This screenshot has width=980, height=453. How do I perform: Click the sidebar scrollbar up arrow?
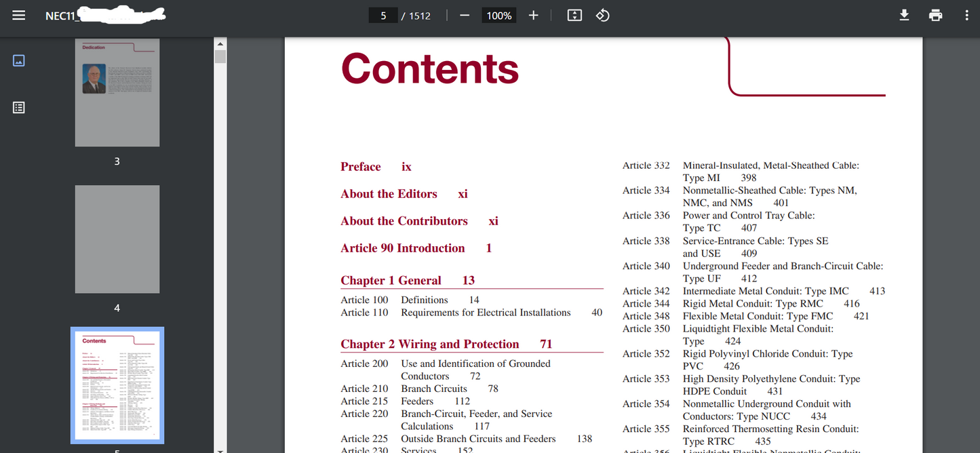click(x=220, y=43)
